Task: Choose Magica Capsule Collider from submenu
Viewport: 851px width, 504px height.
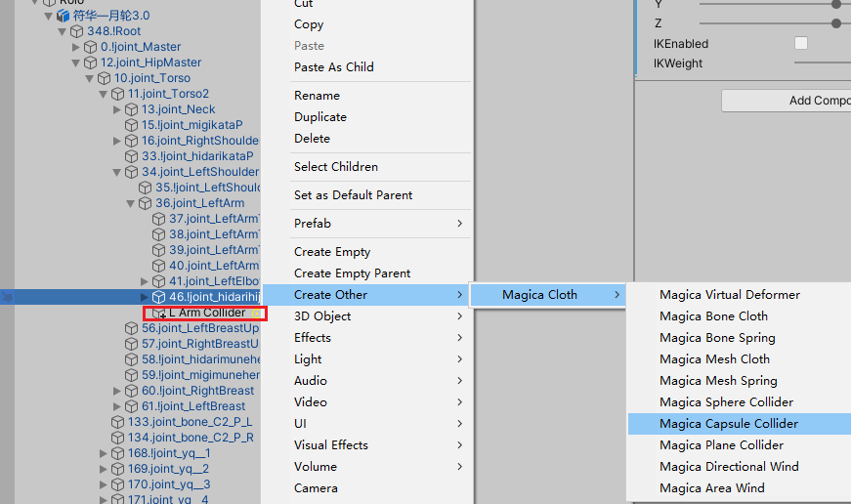Action: coord(729,424)
